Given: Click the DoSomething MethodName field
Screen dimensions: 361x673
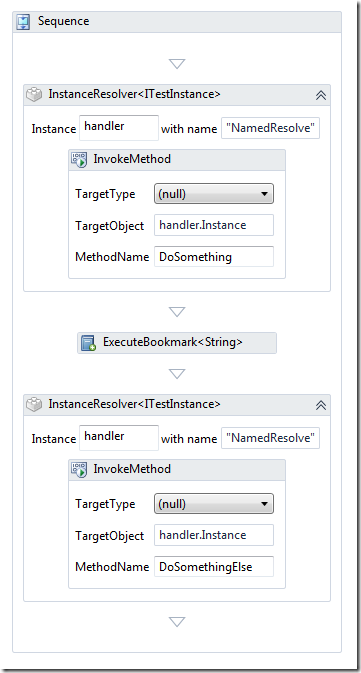Looking at the screenshot, I should 214,257.
